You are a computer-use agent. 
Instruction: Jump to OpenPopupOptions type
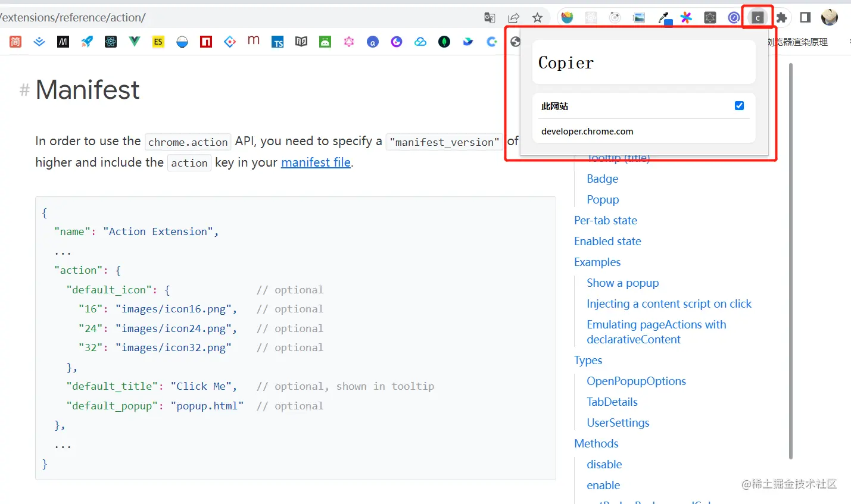[x=636, y=381]
